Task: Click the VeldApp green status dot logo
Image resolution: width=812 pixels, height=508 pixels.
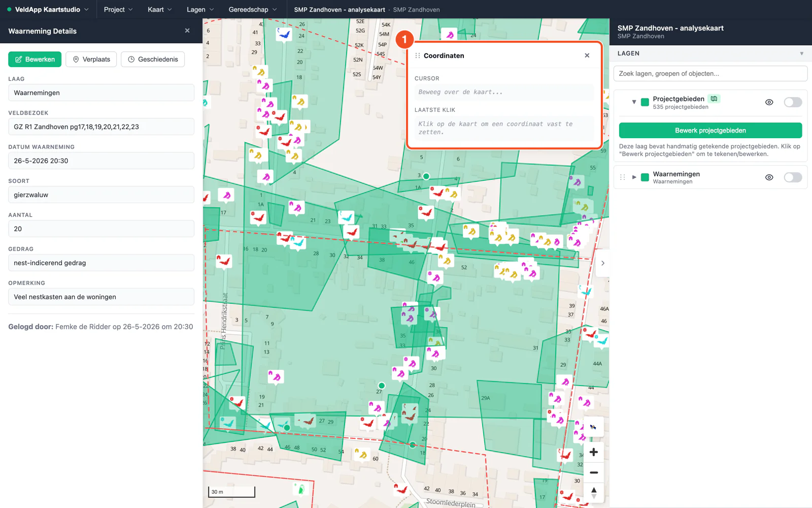Action: [9, 9]
